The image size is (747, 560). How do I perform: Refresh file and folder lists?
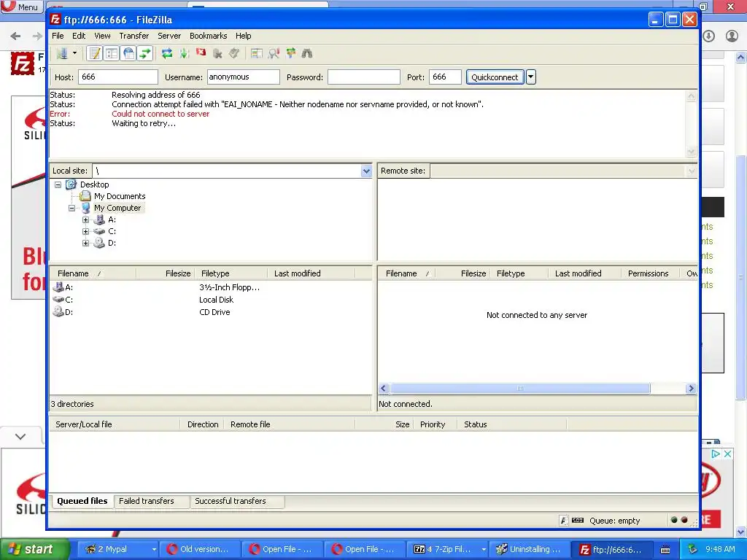click(x=167, y=53)
